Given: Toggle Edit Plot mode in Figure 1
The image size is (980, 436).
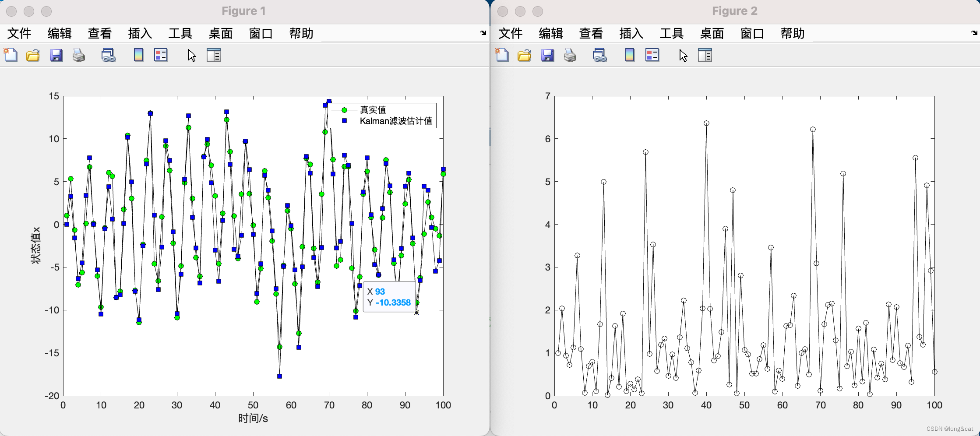Looking at the screenshot, I should 191,56.
